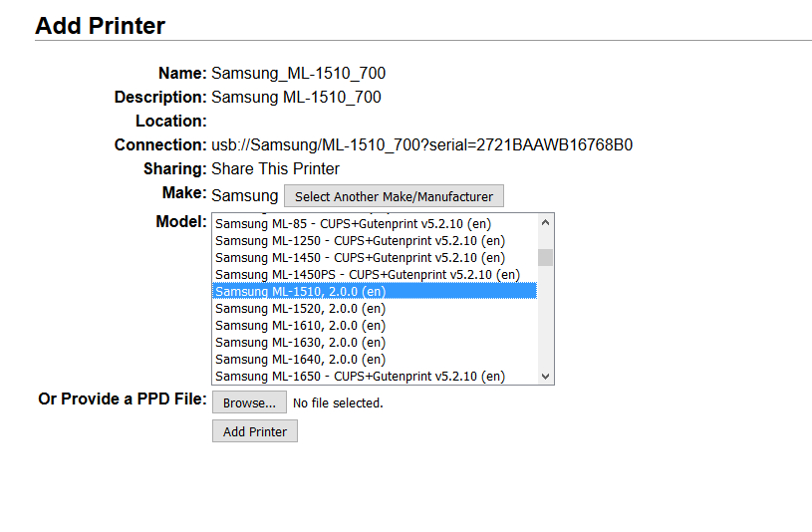Click model list scroll up arrow
The image size is (812, 532).
(545, 222)
